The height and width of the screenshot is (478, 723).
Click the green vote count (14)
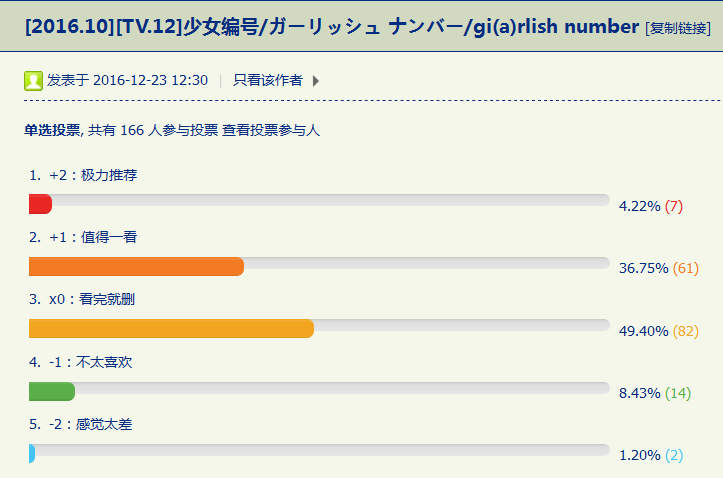(678, 393)
